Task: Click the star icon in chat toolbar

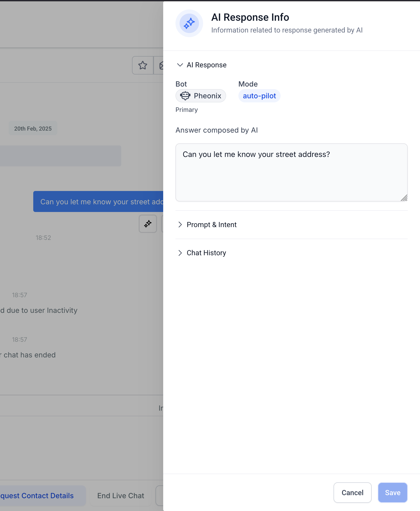Action: click(143, 65)
